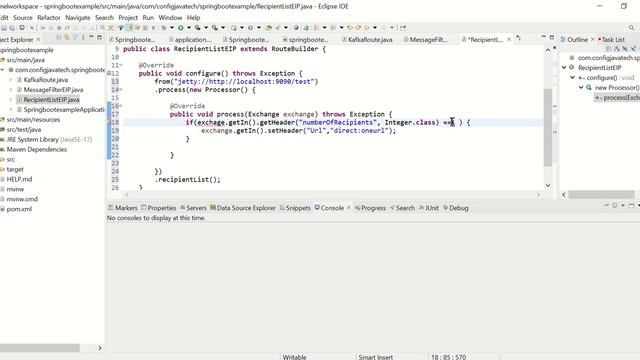This screenshot has width=640, height=360.
Task: Click the Open Type toolbar icon
Action: [x=269, y=28]
